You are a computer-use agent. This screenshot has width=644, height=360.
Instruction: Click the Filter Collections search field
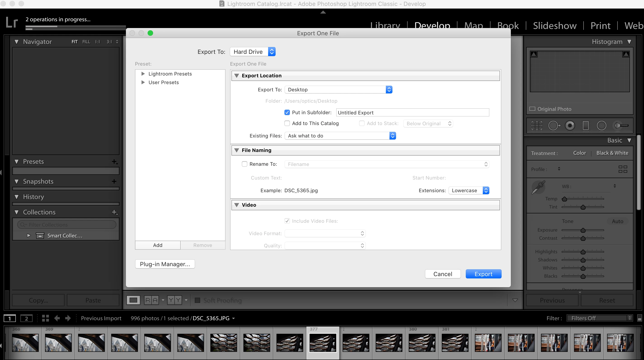67,225
